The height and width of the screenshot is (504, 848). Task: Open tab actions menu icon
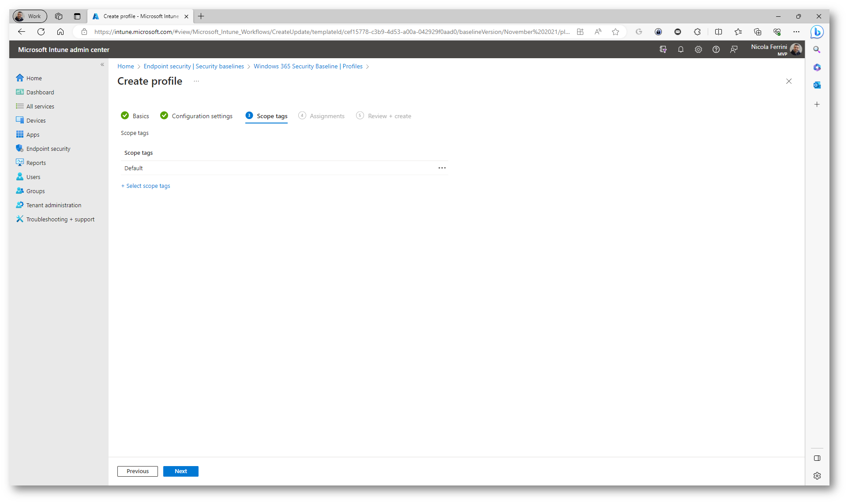(x=77, y=16)
